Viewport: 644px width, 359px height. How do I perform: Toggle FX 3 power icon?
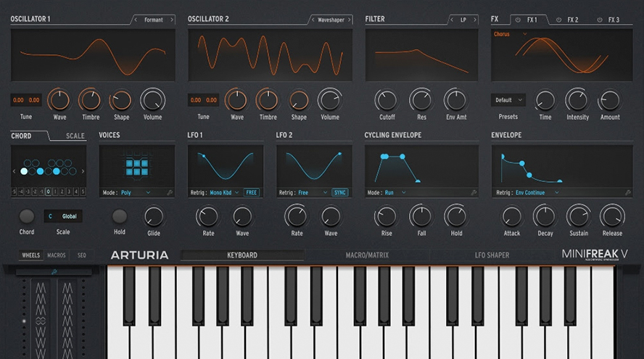600,20
